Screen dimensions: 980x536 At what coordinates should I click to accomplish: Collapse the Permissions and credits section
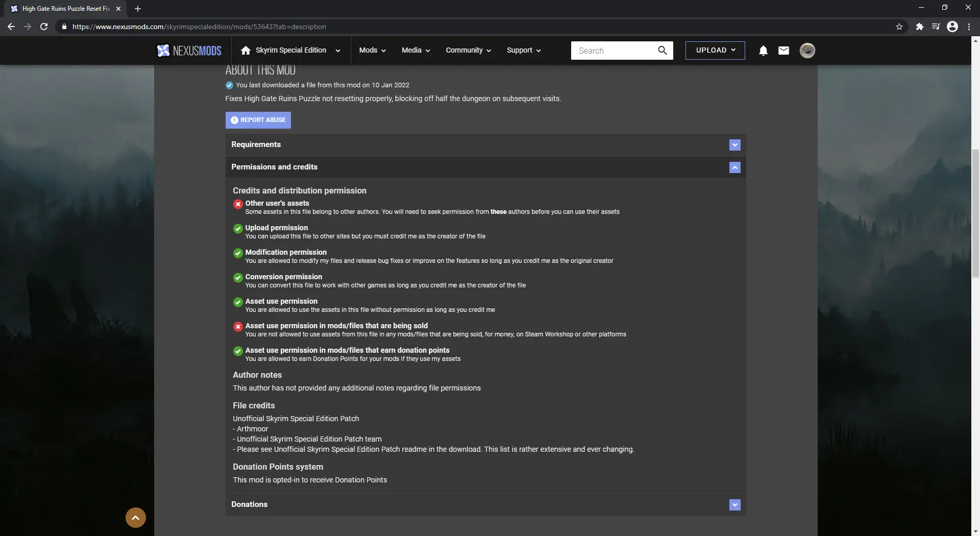click(735, 167)
